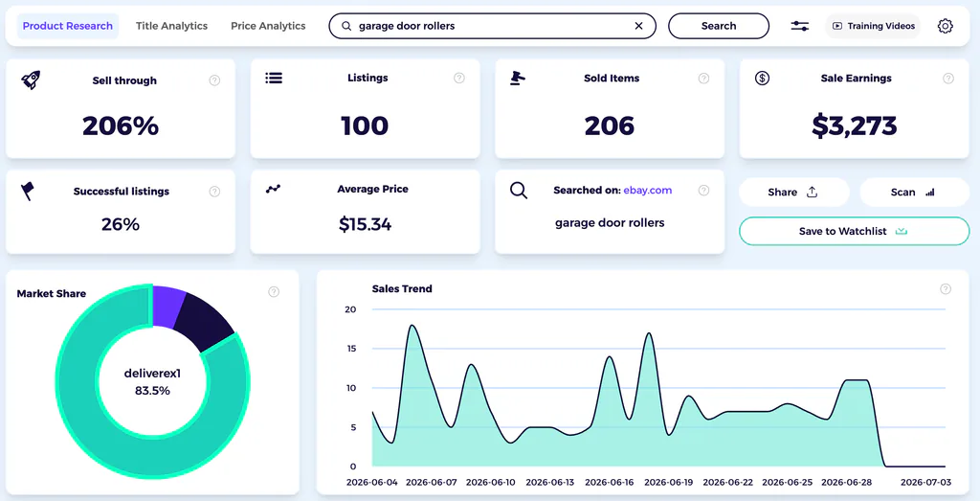The height and width of the screenshot is (501, 980).
Task: Click the 2026-06-16 date label on chart
Action: click(610, 482)
